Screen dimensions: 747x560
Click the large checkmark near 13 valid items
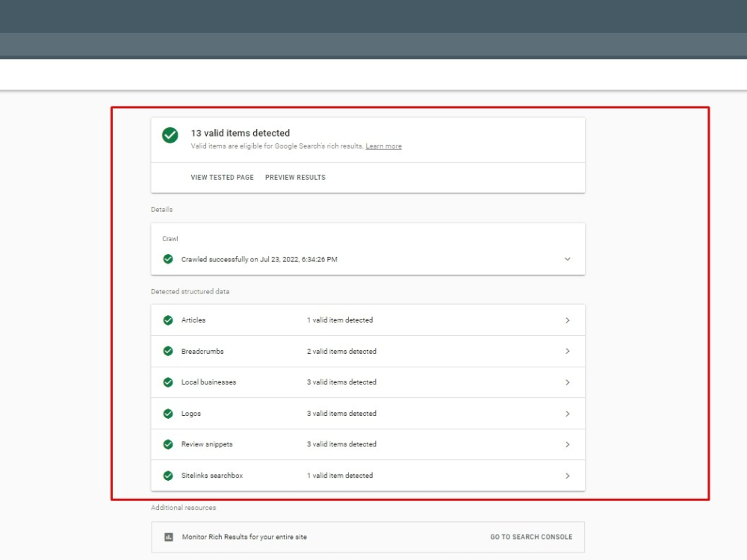[170, 135]
